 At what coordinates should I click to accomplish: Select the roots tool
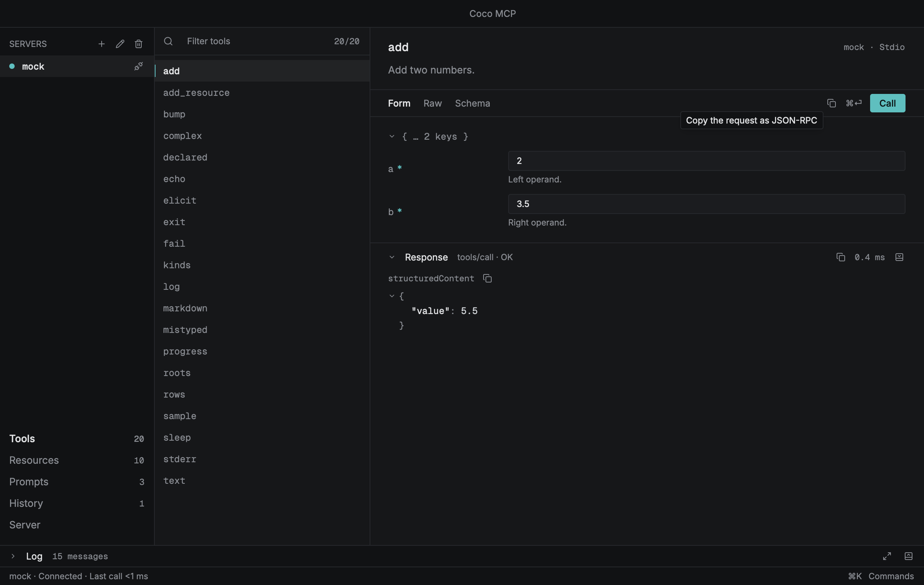[x=262, y=373]
